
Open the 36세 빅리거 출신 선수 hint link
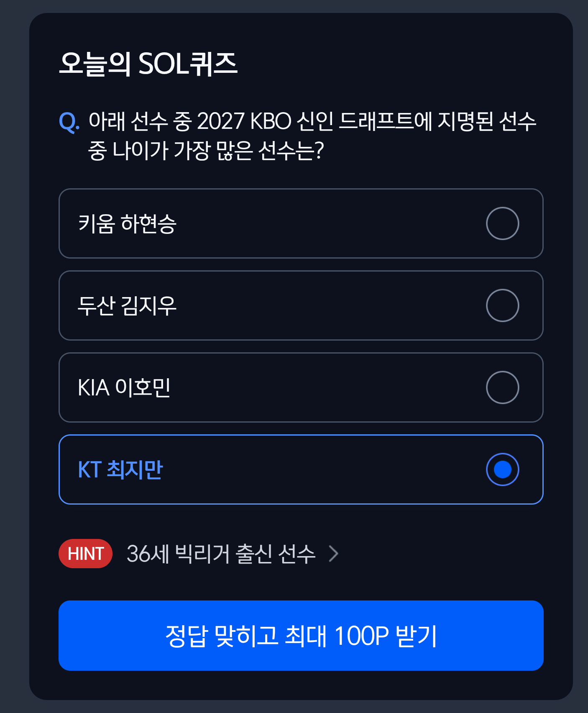click(x=221, y=554)
